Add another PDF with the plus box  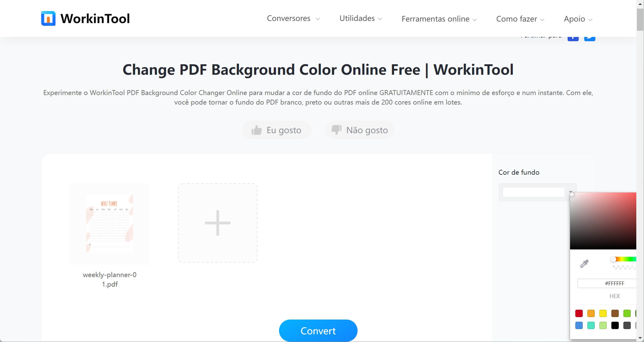(x=218, y=223)
